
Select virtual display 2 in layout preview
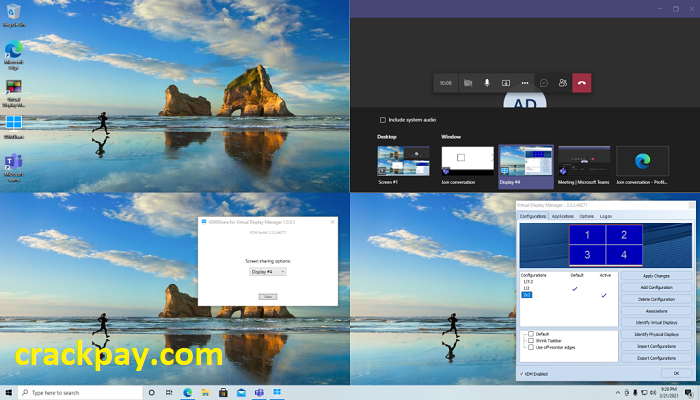coord(624,235)
